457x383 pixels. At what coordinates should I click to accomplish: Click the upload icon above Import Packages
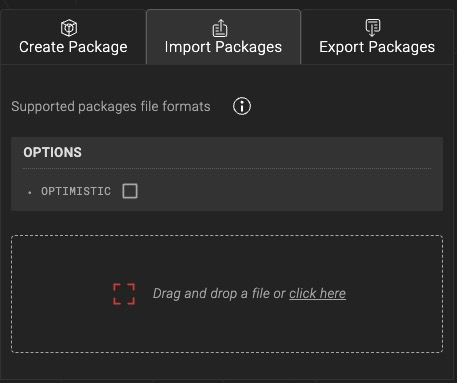(220, 28)
